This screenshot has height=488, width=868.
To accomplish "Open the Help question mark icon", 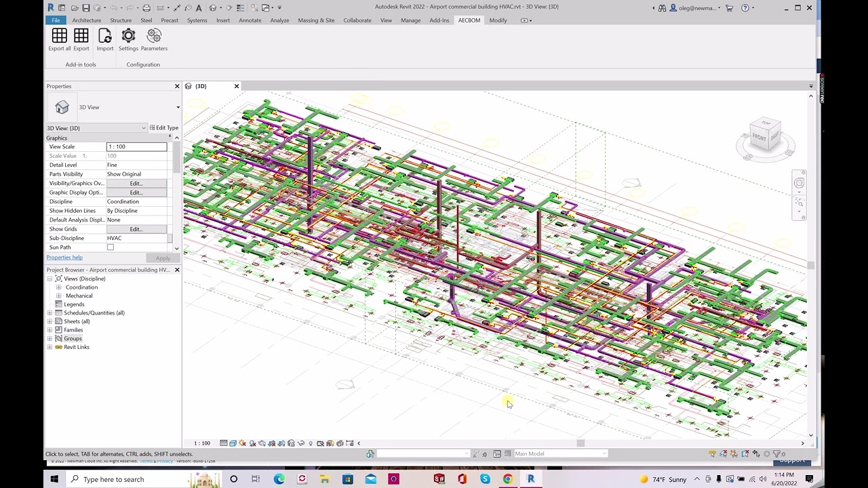I will (x=745, y=8).
